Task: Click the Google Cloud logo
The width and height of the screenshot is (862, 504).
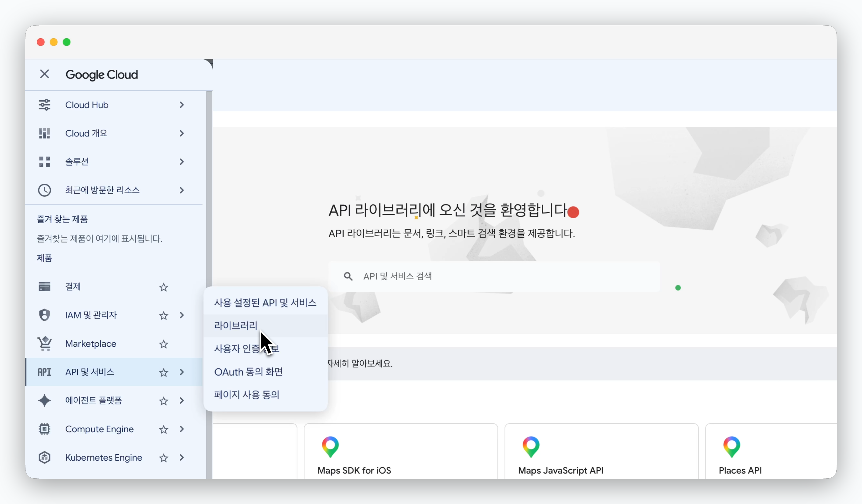Action: pyautogui.click(x=102, y=74)
